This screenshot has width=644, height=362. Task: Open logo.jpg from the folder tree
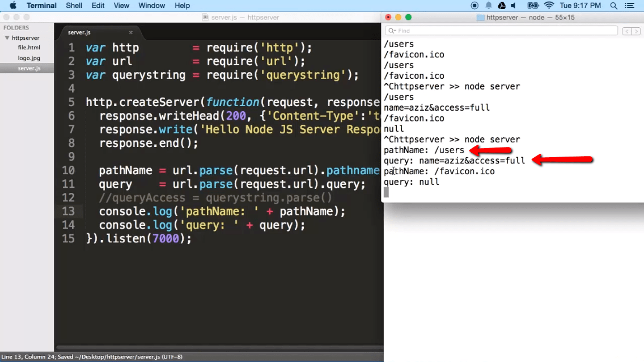click(x=28, y=58)
